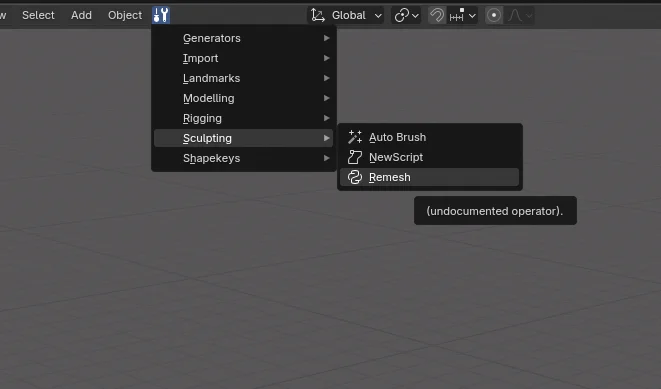Expand the Rigging submenu
Viewport: 661px width, 389px height.
coord(244,118)
